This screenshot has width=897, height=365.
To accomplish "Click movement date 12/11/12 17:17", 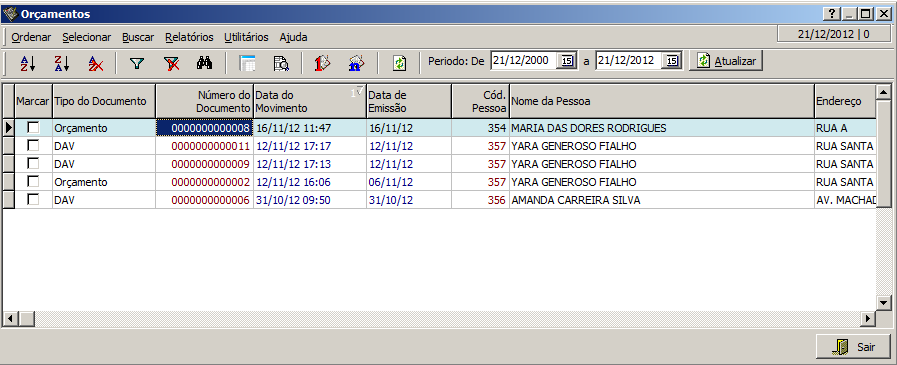I will click(309, 146).
